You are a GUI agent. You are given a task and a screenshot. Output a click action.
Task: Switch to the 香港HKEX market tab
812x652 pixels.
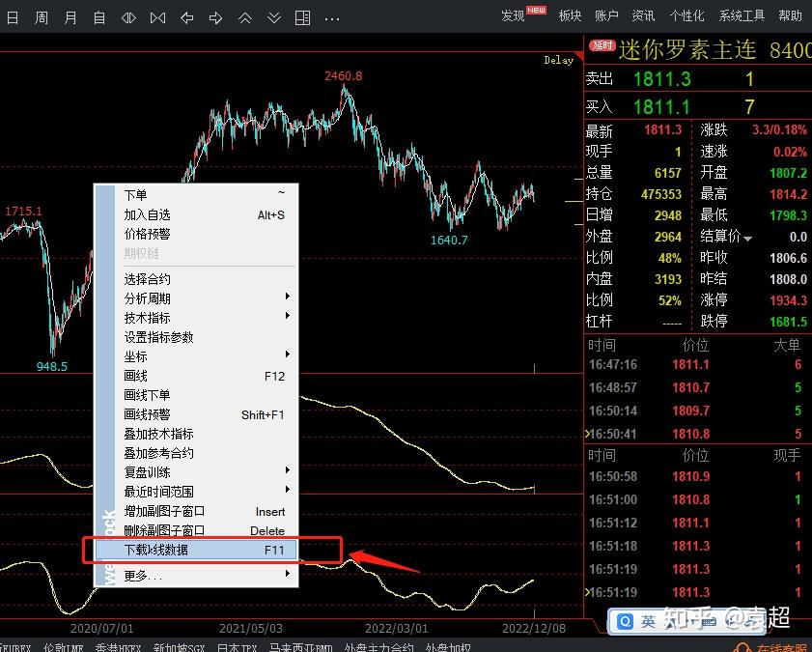point(116,646)
